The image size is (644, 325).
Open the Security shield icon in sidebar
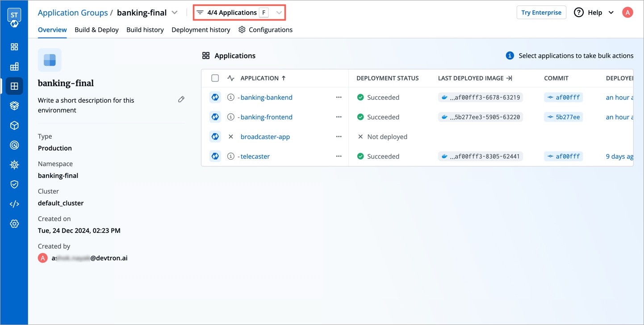pyautogui.click(x=14, y=184)
